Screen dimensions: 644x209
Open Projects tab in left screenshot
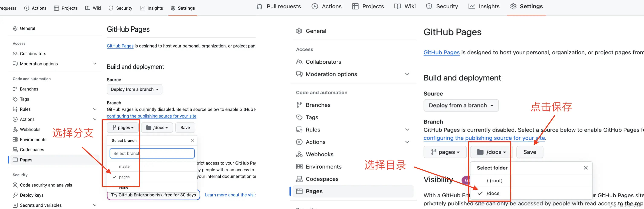(66, 8)
